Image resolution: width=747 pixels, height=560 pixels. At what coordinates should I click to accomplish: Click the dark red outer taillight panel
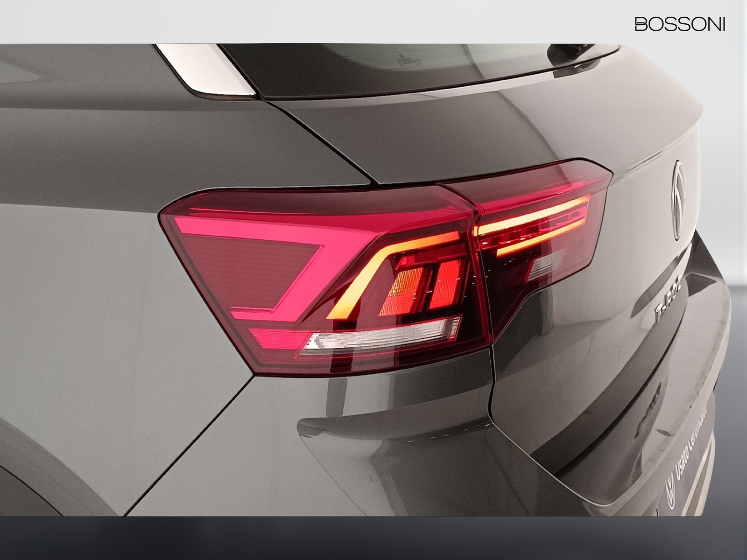[247, 266]
